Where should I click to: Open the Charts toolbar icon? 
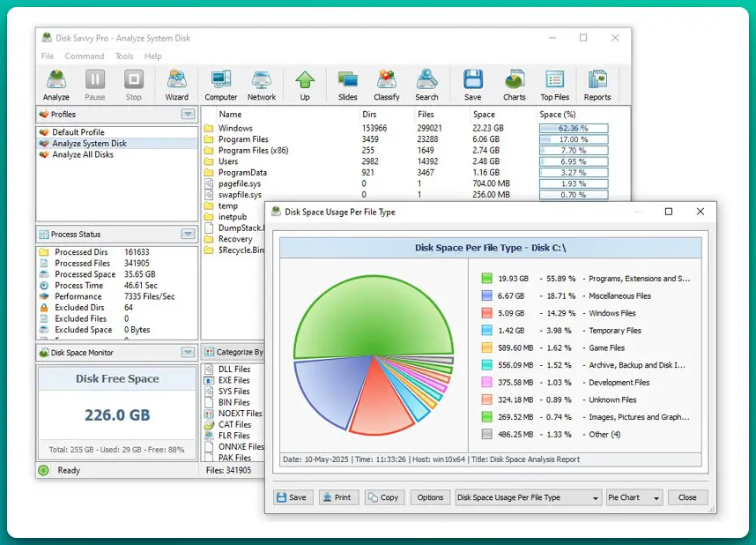click(515, 86)
